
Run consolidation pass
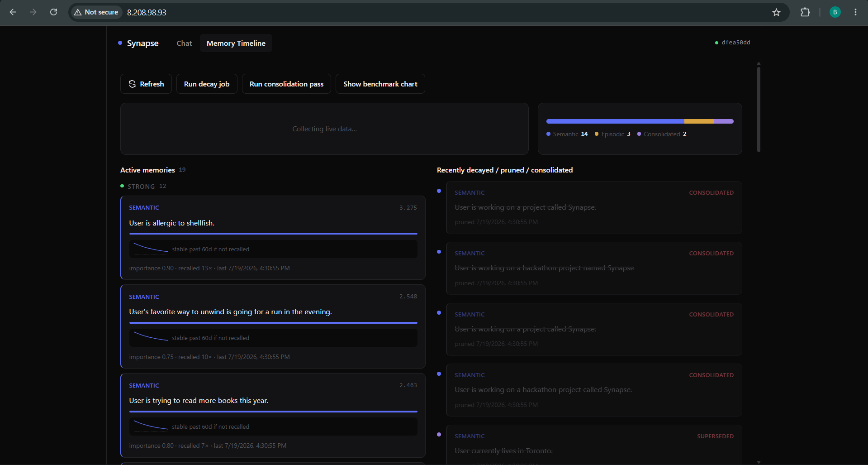(286, 84)
